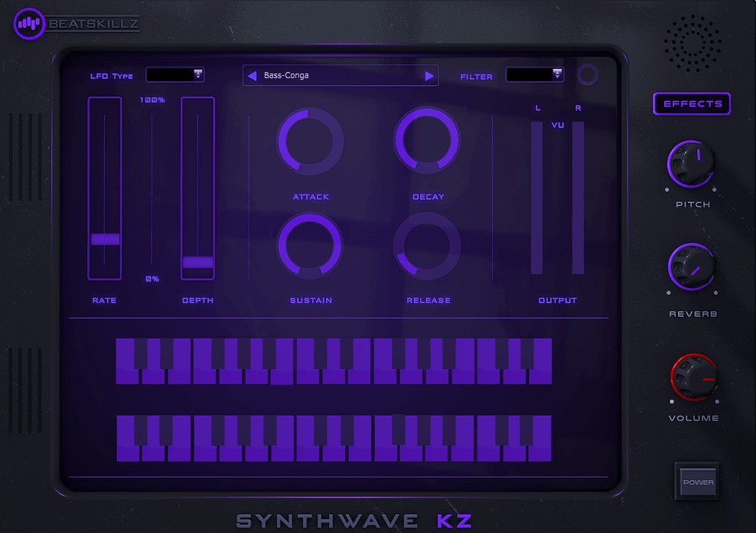This screenshot has height=533, width=756.
Task: Open the LFO Type dropdown
Action: click(175, 75)
